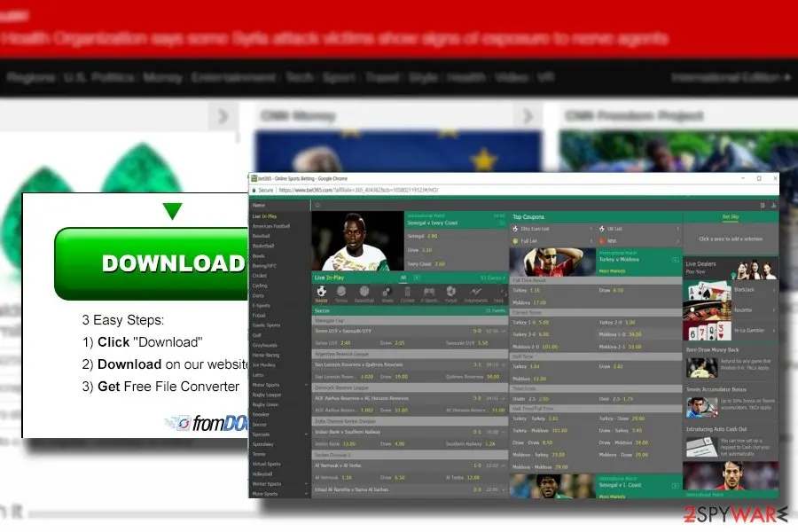Click the fromDOC logo

[207, 423]
